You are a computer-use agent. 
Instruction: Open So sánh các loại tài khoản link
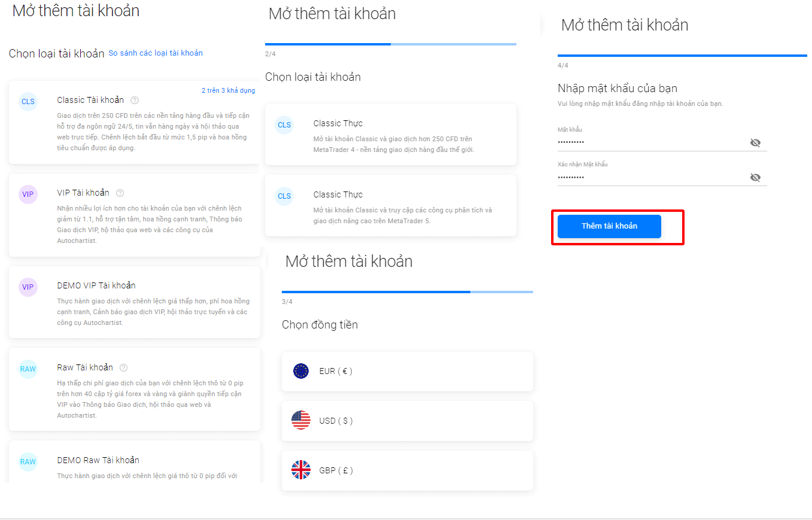click(x=156, y=53)
